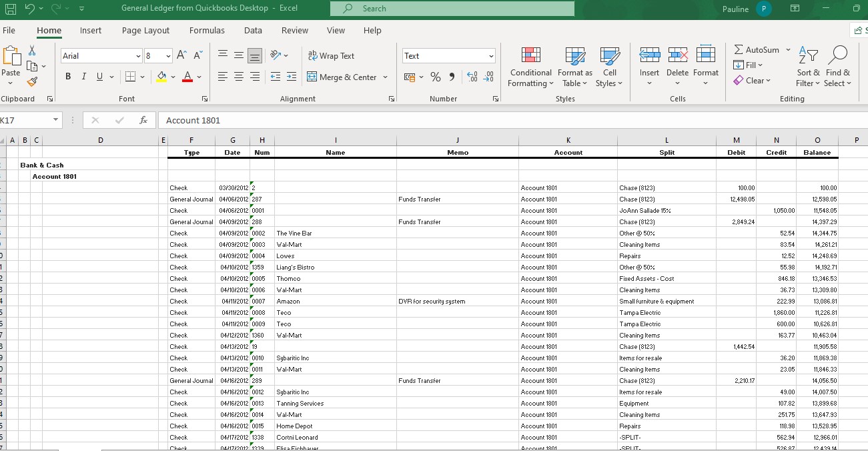Click the Insert Function fx icon

tap(143, 120)
